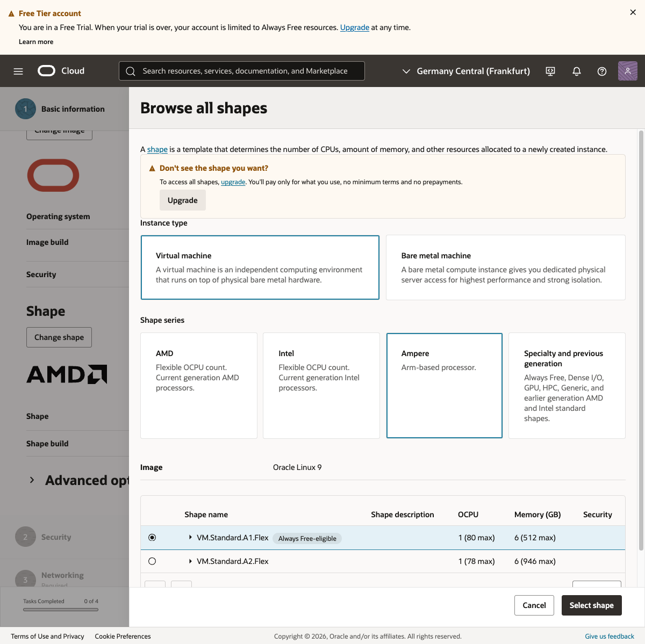Open the Cloud Shell developer tools icon

[x=550, y=71]
